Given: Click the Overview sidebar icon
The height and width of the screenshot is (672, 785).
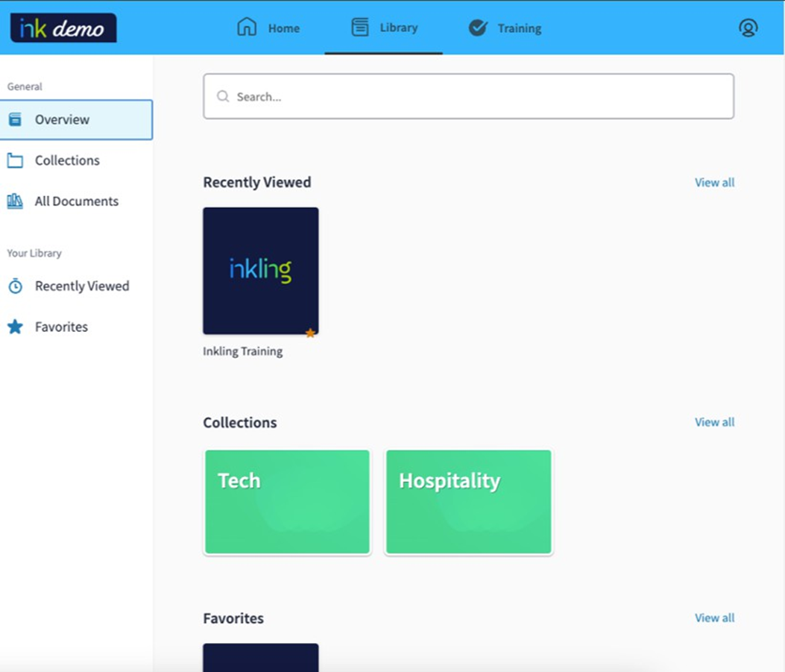Looking at the screenshot, I should (x=15, y=119).
